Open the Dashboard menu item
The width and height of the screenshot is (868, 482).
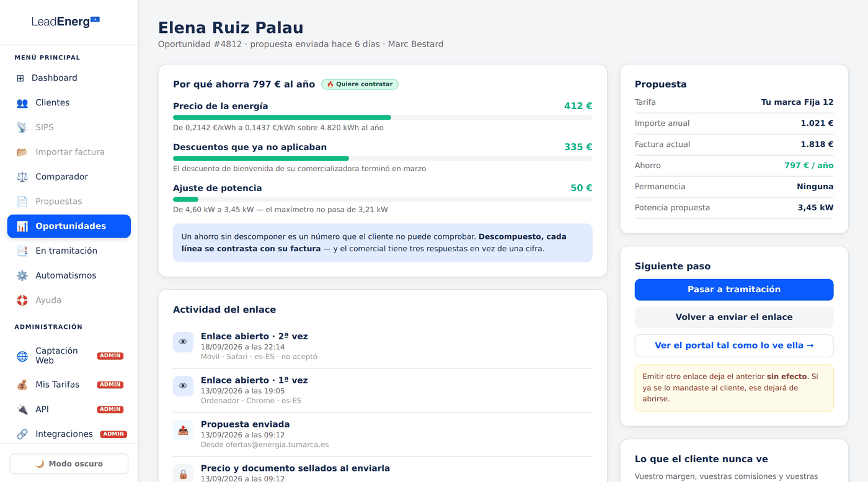coord(69,78)
